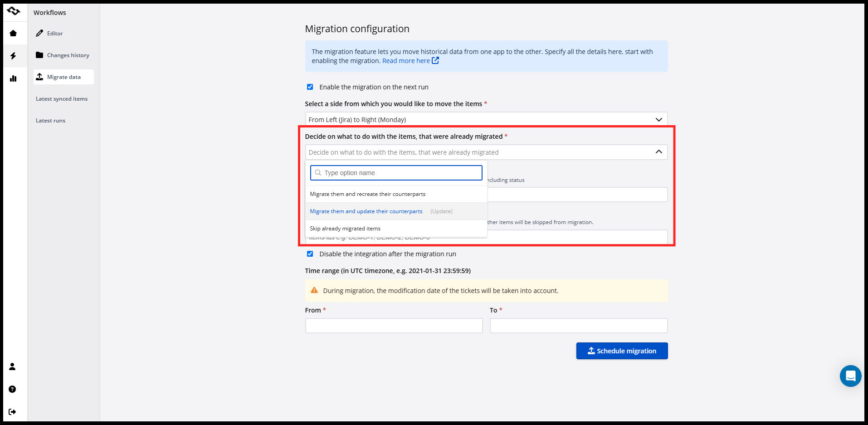Click the home icon in the sidebar

click(13, 33)
